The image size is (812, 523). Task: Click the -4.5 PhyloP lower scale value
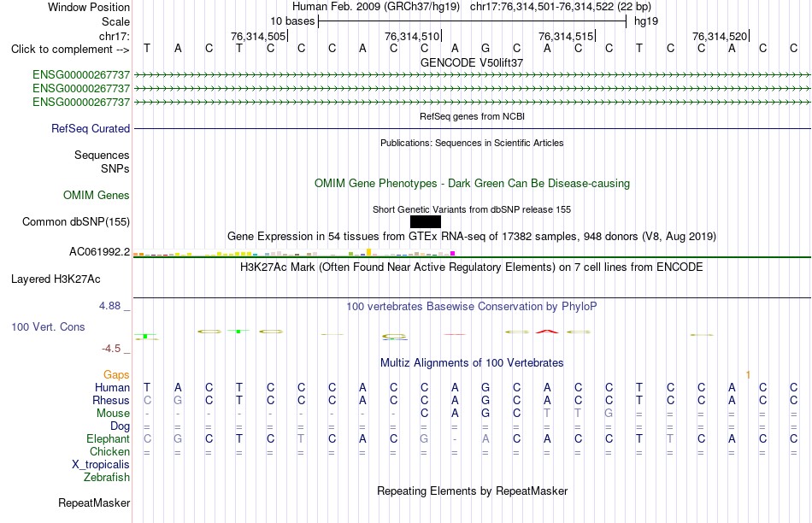click(x=111, y=349)
